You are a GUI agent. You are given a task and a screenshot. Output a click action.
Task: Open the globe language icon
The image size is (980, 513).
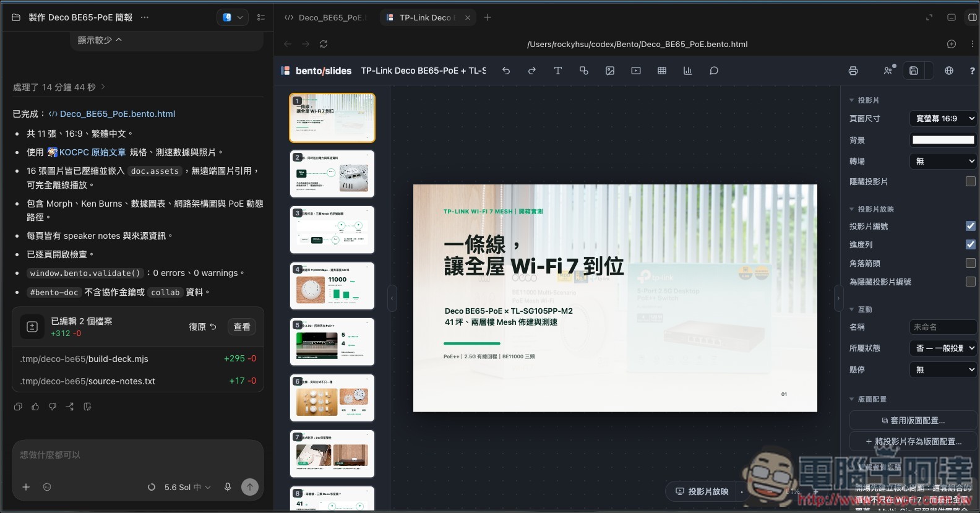949,71
